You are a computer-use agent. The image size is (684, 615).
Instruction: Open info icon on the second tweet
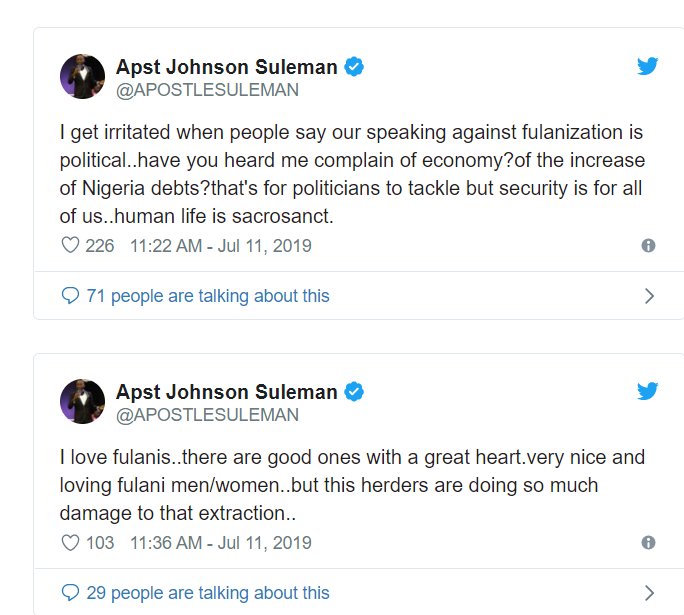[x=648, y=543]
